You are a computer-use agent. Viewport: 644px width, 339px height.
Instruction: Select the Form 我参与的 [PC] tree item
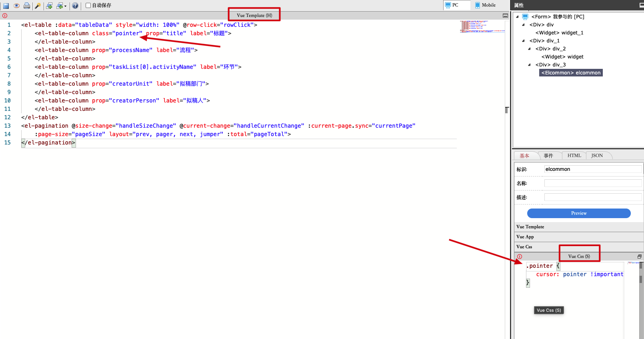[x=558, y=17]
